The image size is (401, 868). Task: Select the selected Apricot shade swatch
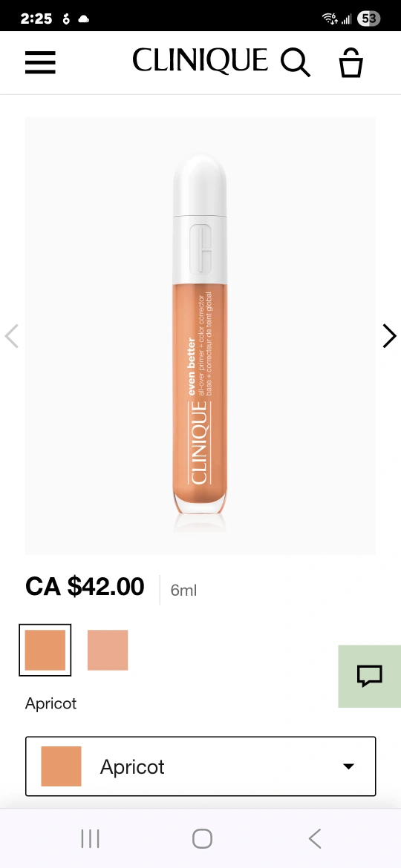(x=45, y=650)
